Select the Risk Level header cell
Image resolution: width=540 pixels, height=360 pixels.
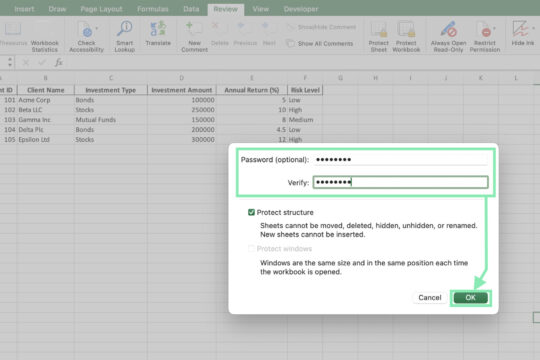click(x=305, y=90)
